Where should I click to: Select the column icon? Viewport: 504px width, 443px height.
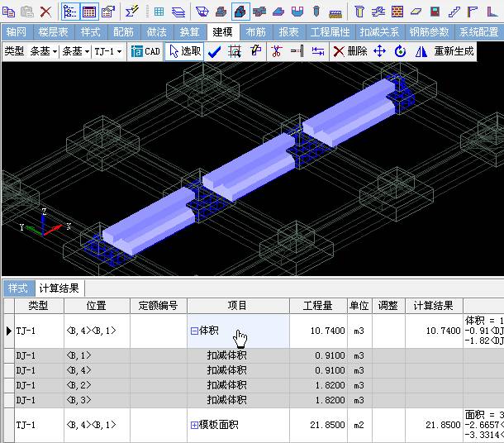coord(359,12)
